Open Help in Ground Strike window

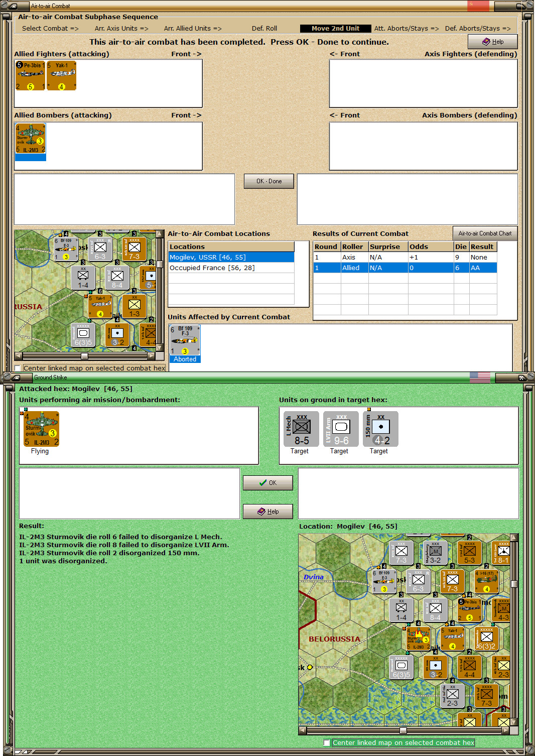[x=268, y=512]
